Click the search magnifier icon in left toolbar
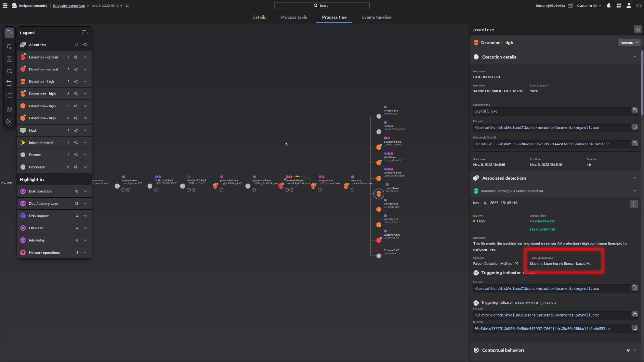This screenshot has height=362, width=644. [x=9, y=47]
